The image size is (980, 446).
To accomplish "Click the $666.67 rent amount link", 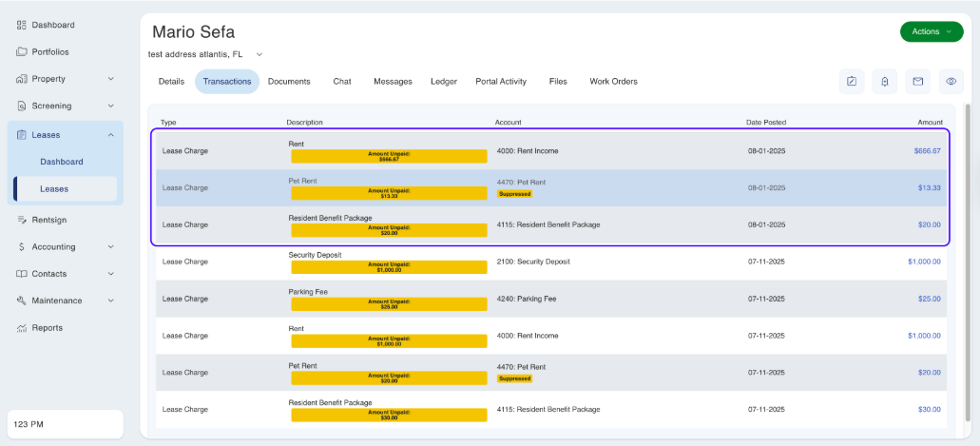I will (926, 151).
